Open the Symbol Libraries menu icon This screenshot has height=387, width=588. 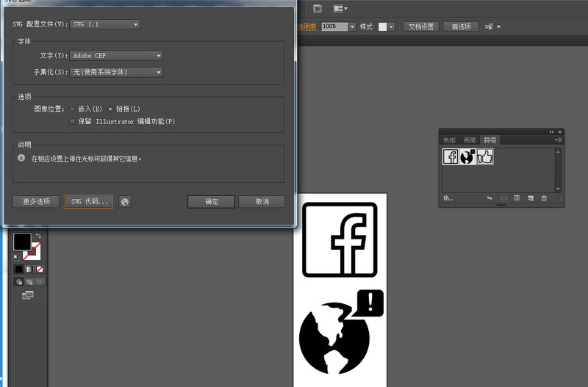pos(448,198)
